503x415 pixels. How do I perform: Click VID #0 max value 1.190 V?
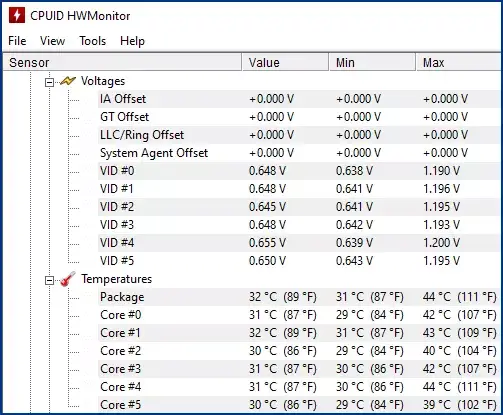point(441,171)
